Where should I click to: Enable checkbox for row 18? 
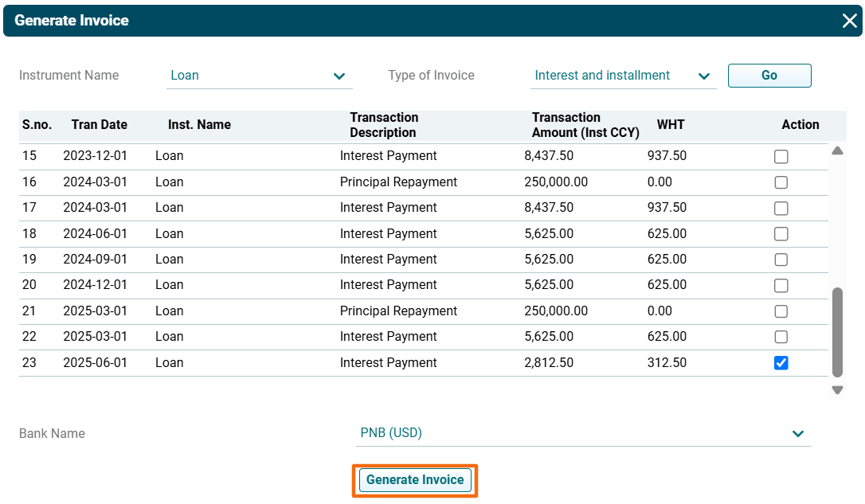point(781,234)
